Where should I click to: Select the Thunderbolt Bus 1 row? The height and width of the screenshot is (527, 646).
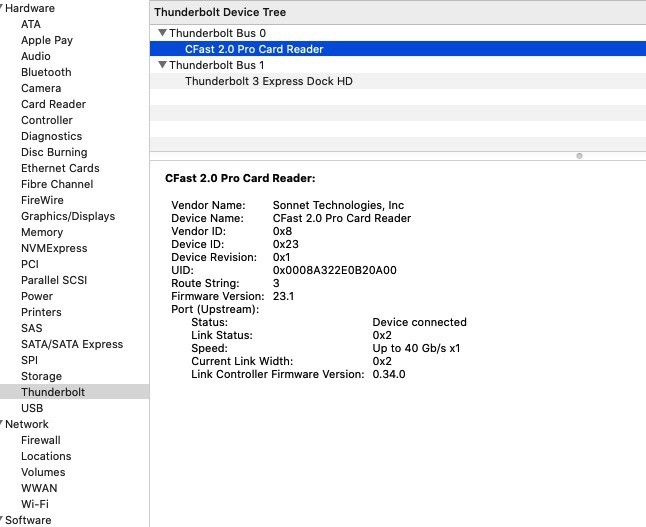398,65
